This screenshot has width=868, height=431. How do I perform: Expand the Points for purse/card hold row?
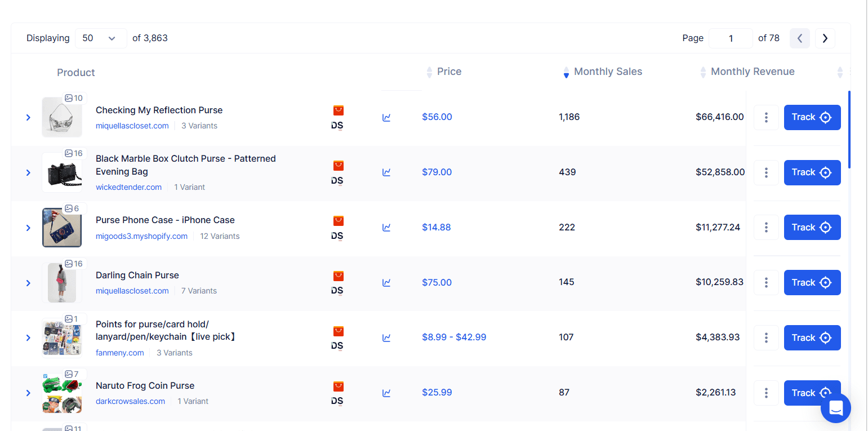pos(28,337)
